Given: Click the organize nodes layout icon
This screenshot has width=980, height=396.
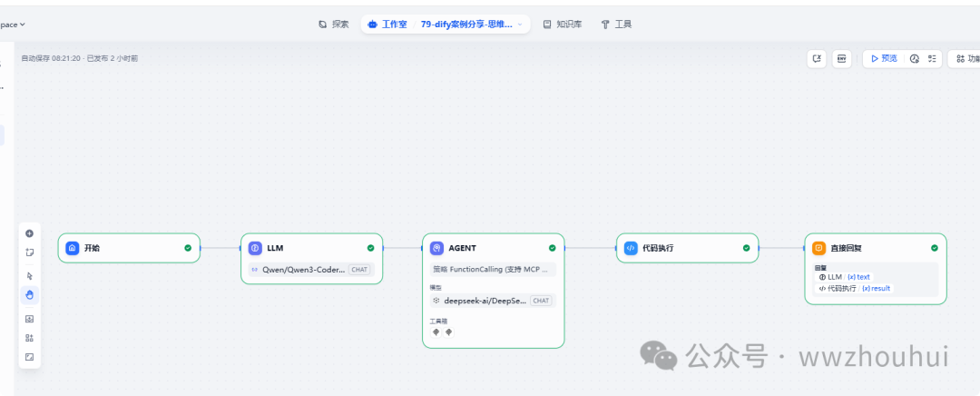Looking at the screenshot, I should (29, 338).
